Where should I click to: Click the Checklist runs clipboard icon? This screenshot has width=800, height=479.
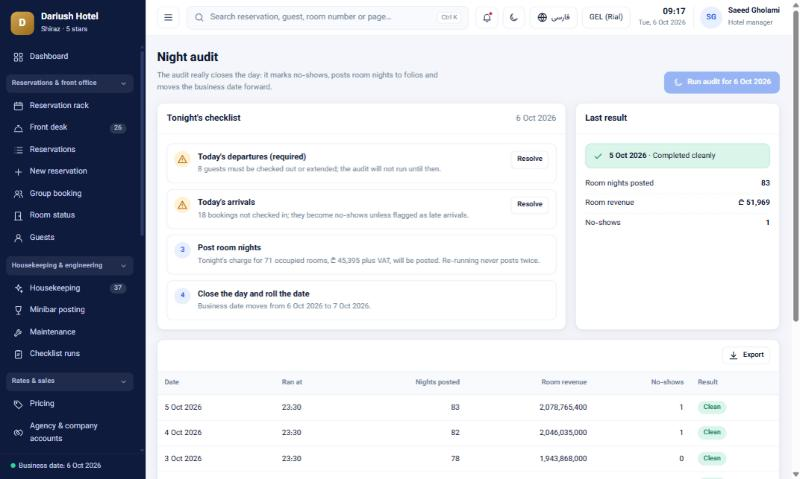point(18,354)
